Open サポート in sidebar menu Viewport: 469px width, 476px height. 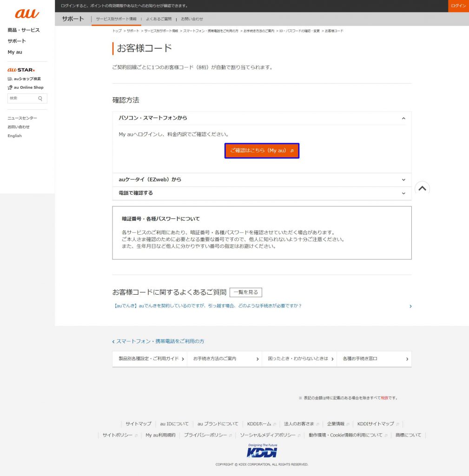click(x=17, y=41)
